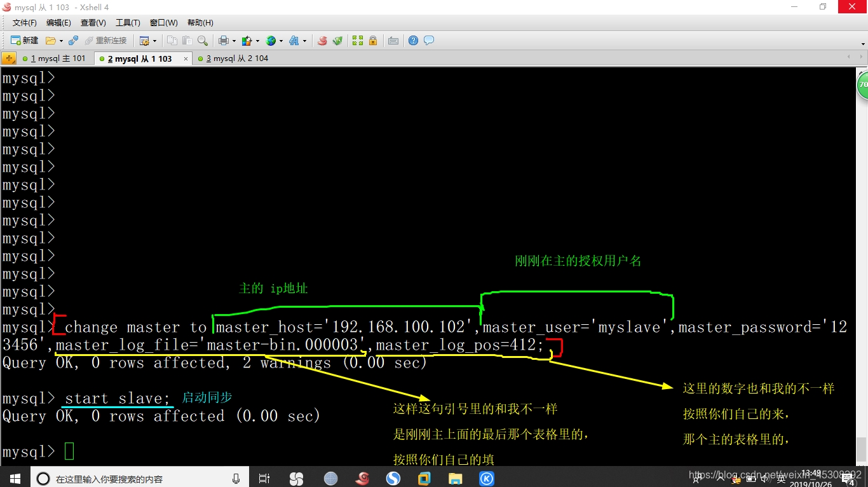Expand the globe encoding dropdown arrow
Image resolution: width=868 pixels, height=487 pixels.
tap(281, 41)
